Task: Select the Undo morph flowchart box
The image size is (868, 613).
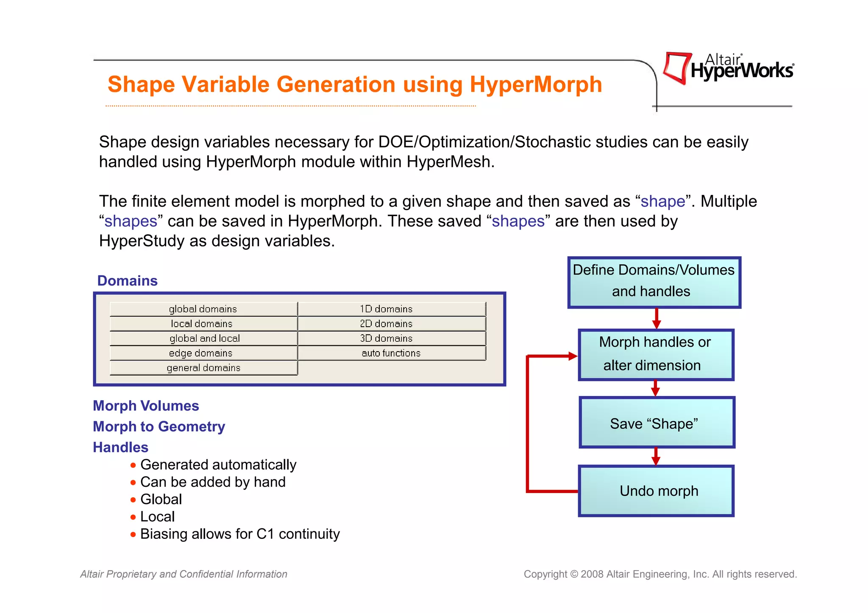Action: (x=656, y=491)
